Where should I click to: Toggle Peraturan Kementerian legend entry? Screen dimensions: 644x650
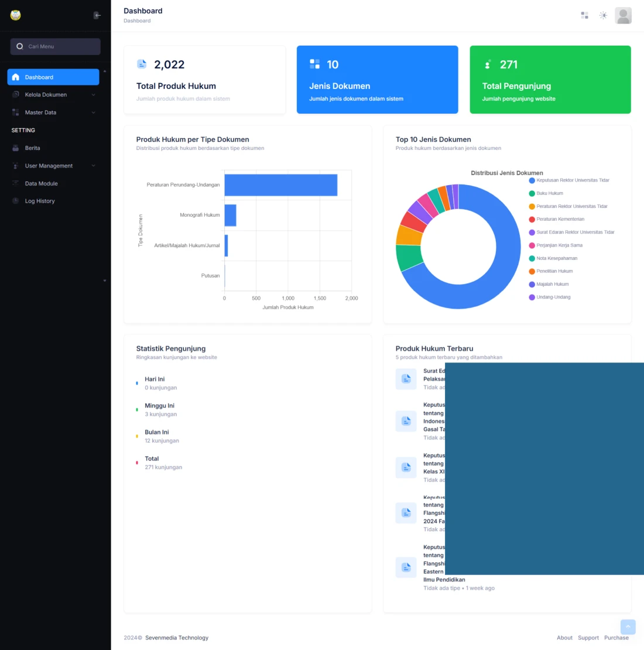pyautogui.click(x=560, y=219)
